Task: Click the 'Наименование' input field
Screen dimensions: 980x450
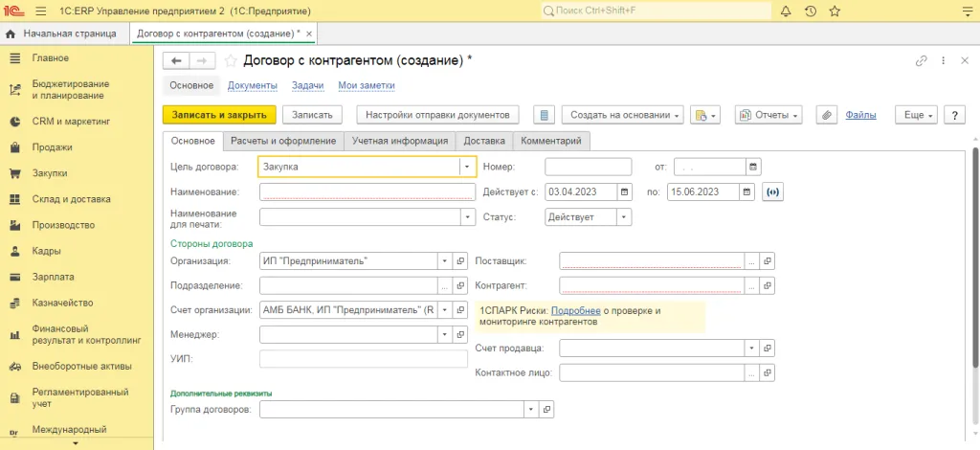Action: (x=367, y=191)
